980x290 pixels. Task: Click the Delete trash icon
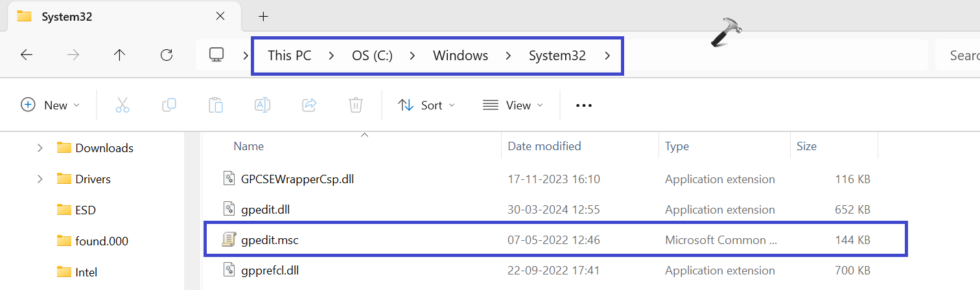355,105
